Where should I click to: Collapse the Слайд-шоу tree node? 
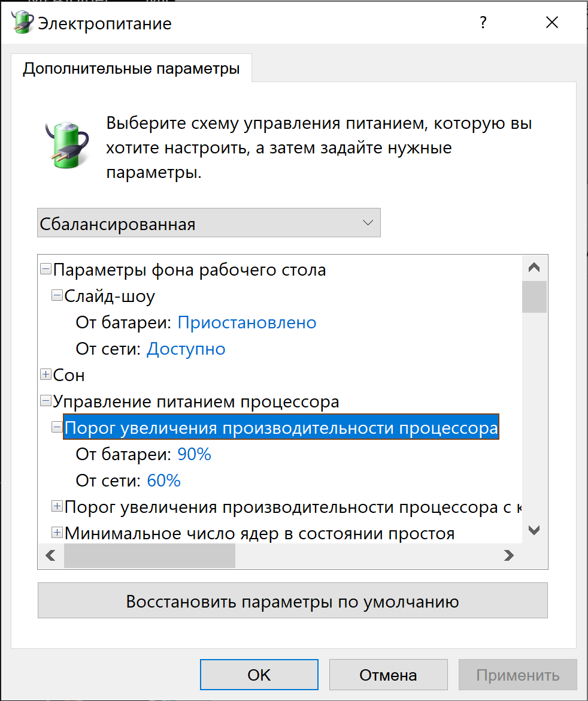click(57, 295)
